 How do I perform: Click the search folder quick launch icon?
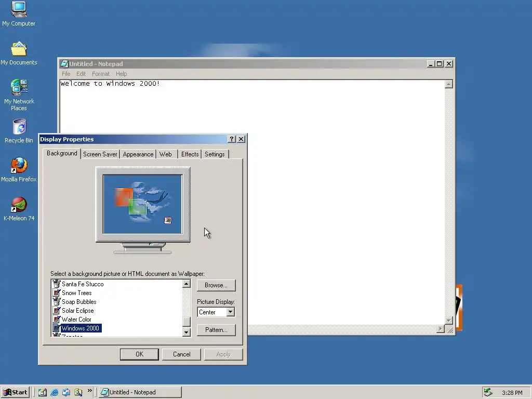tap(78, 392)
